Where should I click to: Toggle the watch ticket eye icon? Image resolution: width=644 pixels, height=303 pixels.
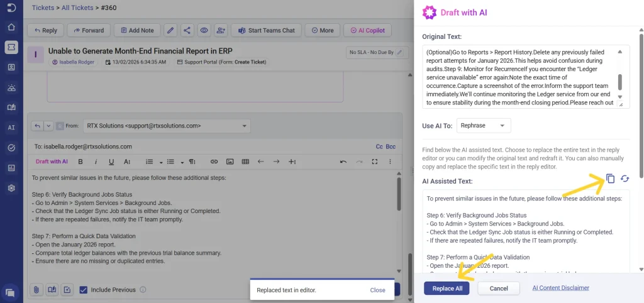pyautogui.click(x=204, y=30)
